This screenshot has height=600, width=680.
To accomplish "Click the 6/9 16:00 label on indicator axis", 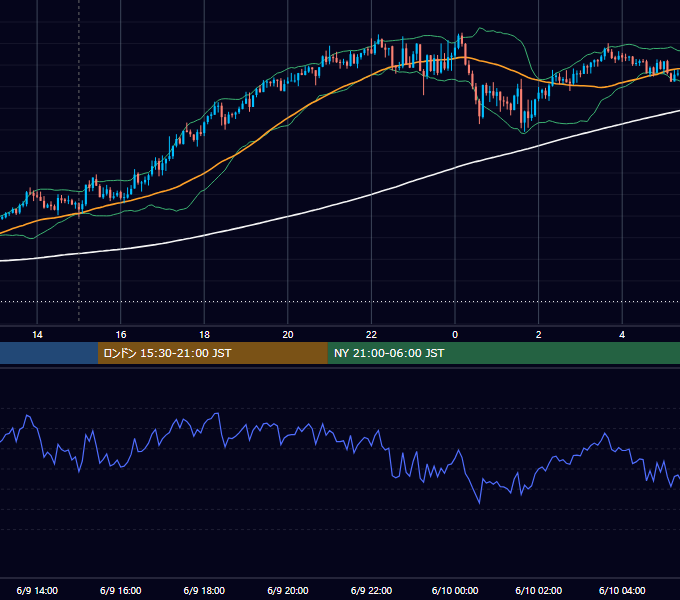I will pos(121,590).
